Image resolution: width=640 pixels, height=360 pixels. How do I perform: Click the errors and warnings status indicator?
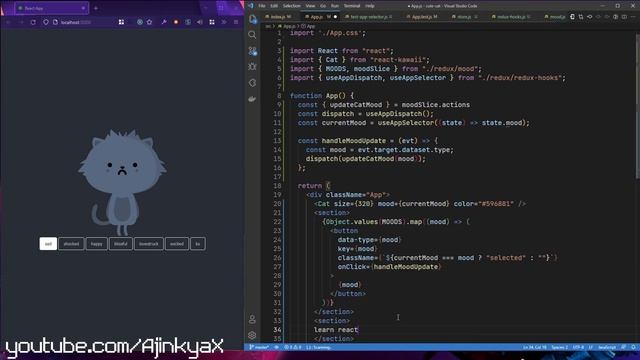(x=293, y=347)
